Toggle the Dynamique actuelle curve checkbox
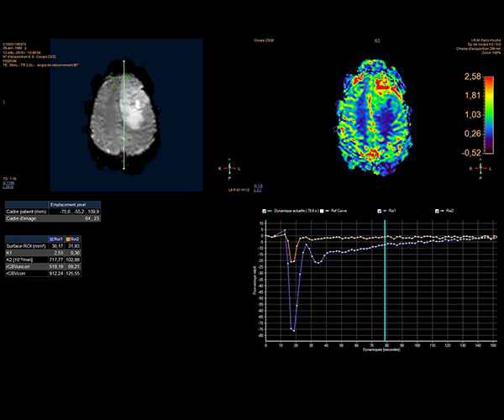The image size is (504, 420). [x=265, y=211]
